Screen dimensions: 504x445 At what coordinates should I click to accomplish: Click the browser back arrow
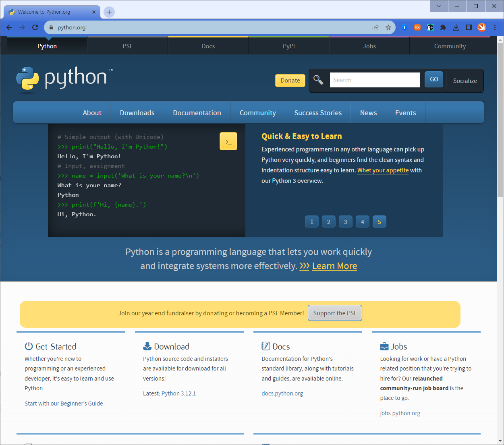click(9, 27)
